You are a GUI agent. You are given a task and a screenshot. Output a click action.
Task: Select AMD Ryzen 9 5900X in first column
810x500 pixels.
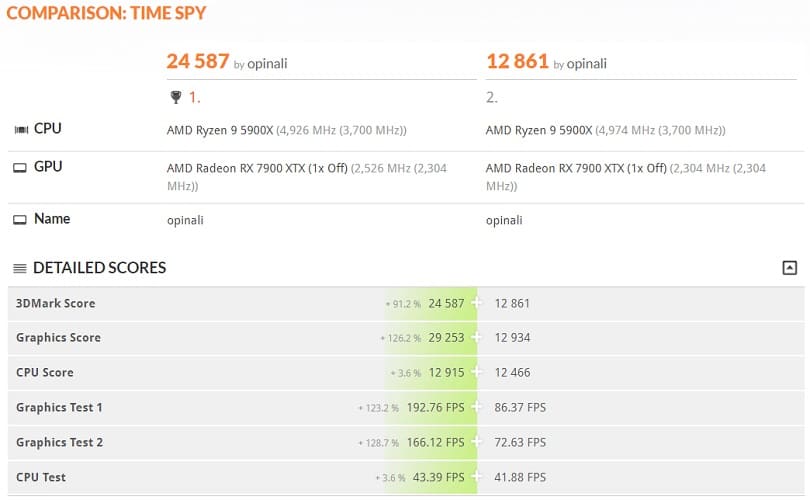[x=220, y=130]
